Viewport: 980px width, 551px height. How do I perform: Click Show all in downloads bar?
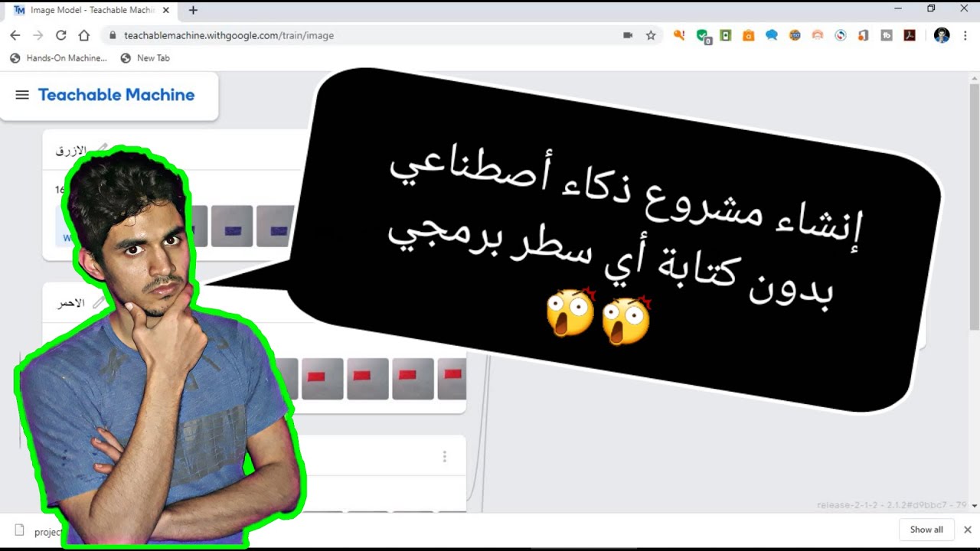click(x=926, y=530)
